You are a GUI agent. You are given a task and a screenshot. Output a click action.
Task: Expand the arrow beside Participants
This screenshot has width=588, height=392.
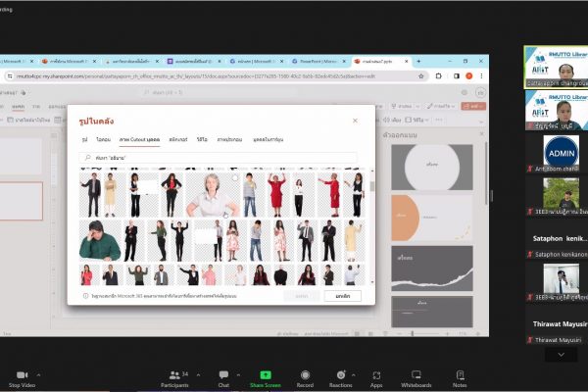tap(198, 374)
